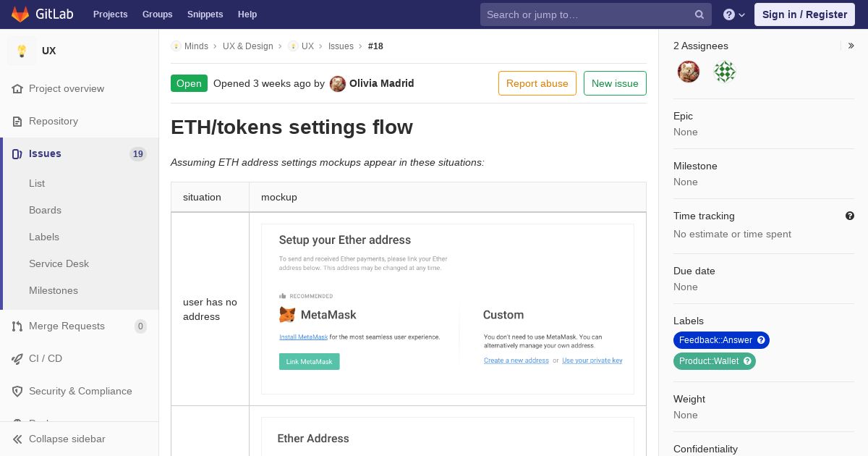The width and height of the screenshot is (868, 456).
Task: Click the setup Ether address mockup image
Action: click(x=448, y=309)
